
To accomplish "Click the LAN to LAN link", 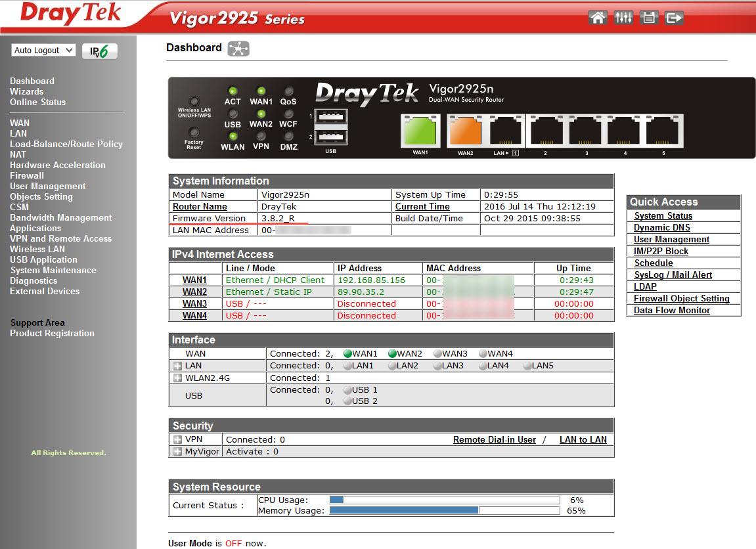I will click(583, 439).
